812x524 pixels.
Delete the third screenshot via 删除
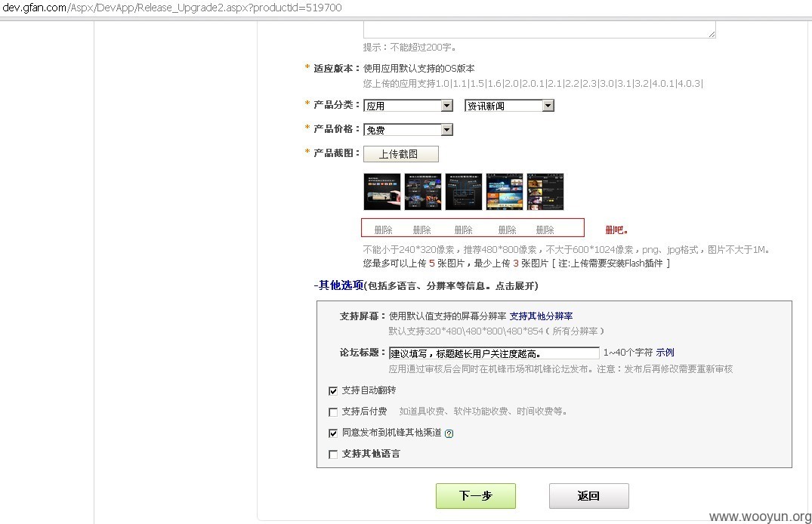pyautogui.click(x=464, y=230)
